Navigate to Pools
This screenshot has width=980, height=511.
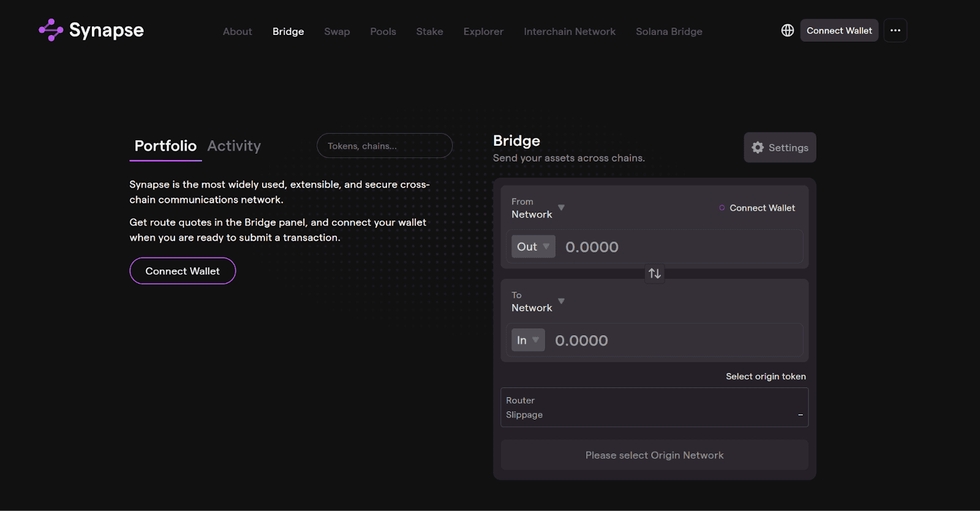(x=383, y=31)
